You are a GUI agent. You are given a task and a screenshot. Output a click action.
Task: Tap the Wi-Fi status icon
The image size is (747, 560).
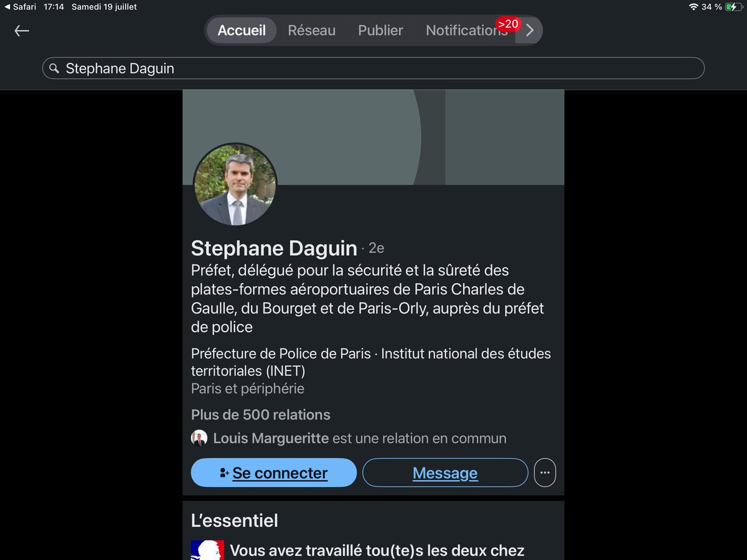coord(693,7)
